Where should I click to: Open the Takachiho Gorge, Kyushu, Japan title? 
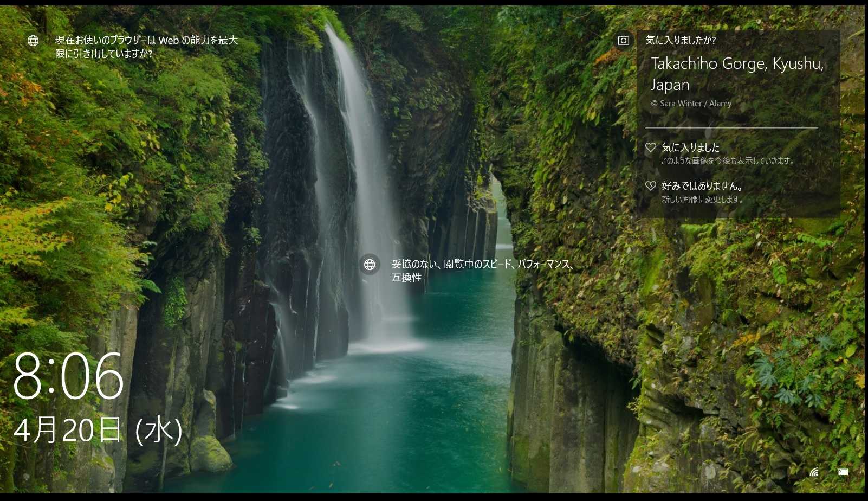pyautogui.click(x=737, y=74)
